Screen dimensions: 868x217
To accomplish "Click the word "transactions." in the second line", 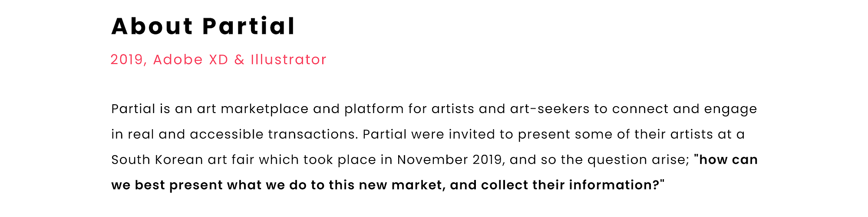I will pyautogui.click(x=313, y=134).
